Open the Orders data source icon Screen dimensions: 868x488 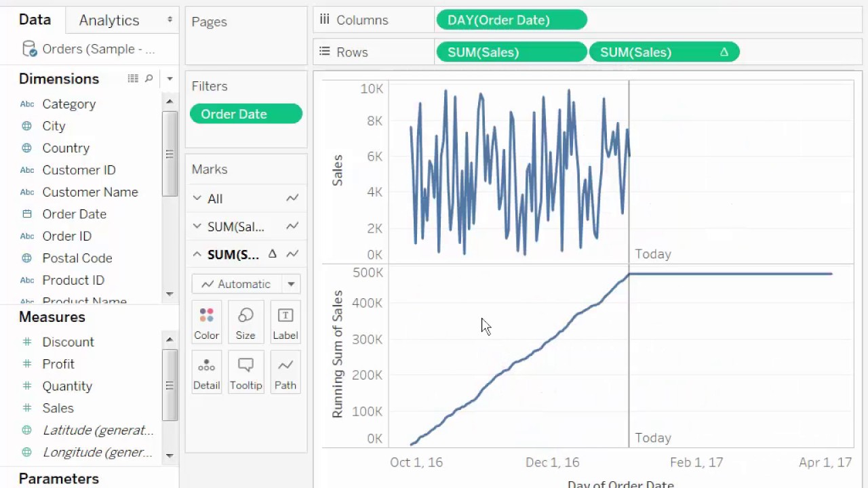(x=29, y=49)
